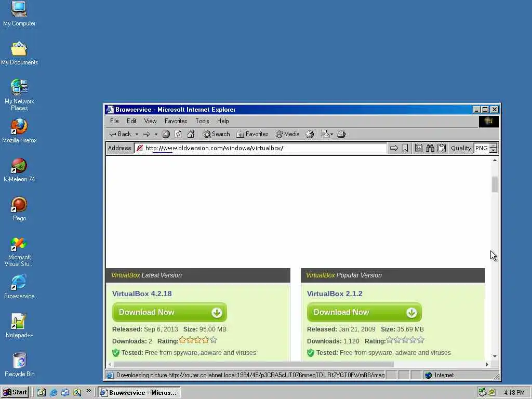Viewport: 532px width, 399px height.
Task: Click Browservice taskbar button
Action: click(139, 393)
